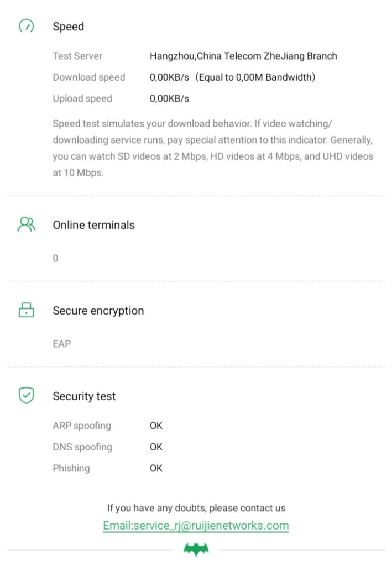Click the Online terminals people icon

26,224
